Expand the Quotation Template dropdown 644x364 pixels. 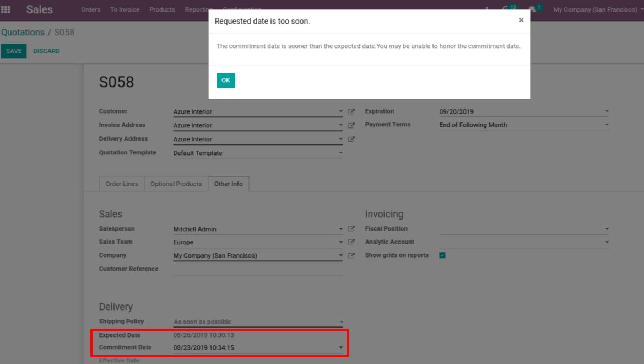[x=340, y=153]
